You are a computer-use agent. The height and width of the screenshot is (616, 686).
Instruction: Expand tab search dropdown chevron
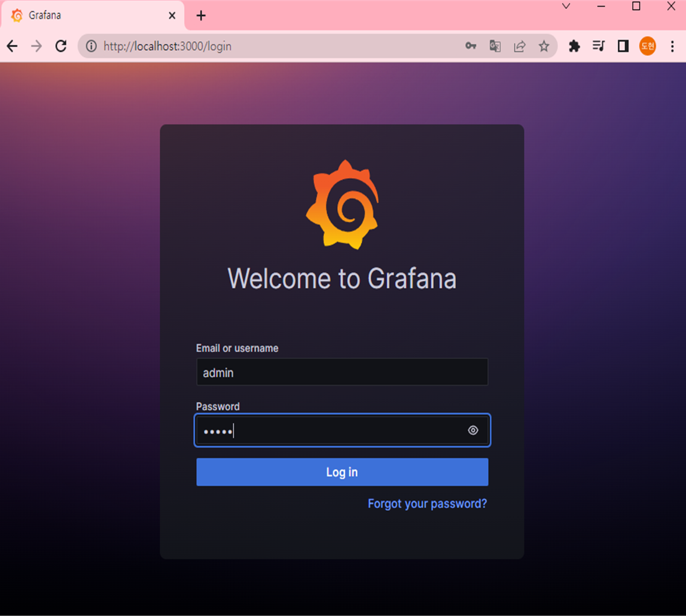566,6
